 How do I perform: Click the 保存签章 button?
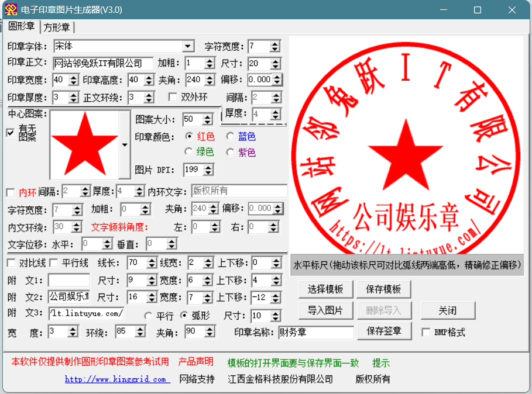(x=384, y=331)
